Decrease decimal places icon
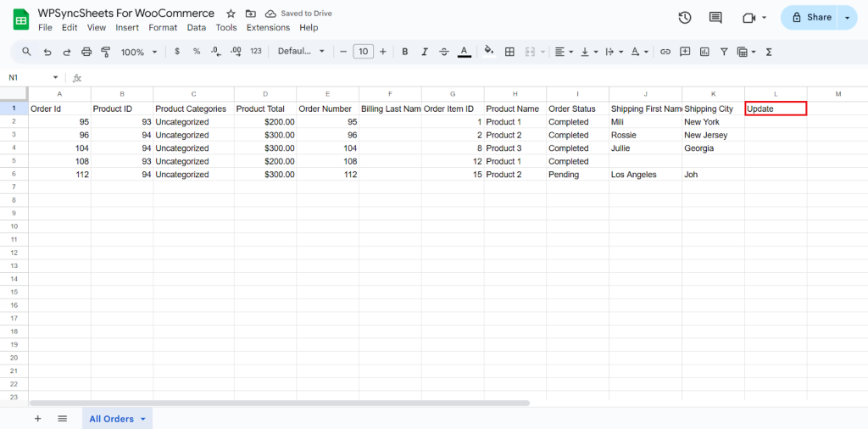The width and height of the screenshot is (868, 429). 216,52
